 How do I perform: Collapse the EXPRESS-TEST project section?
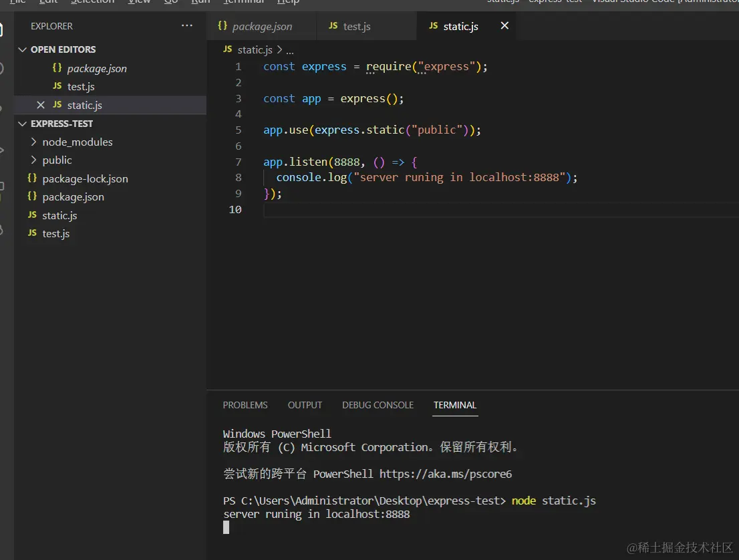(23, 124)
